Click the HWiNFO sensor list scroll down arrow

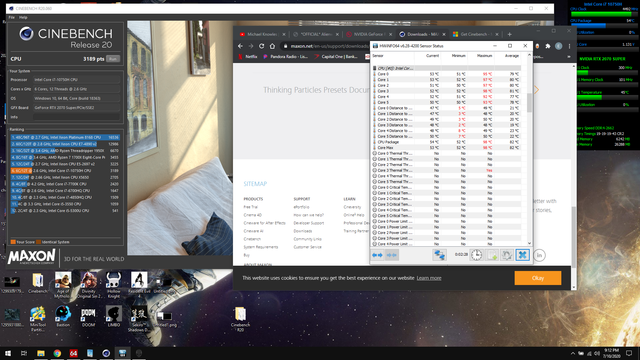529,243
